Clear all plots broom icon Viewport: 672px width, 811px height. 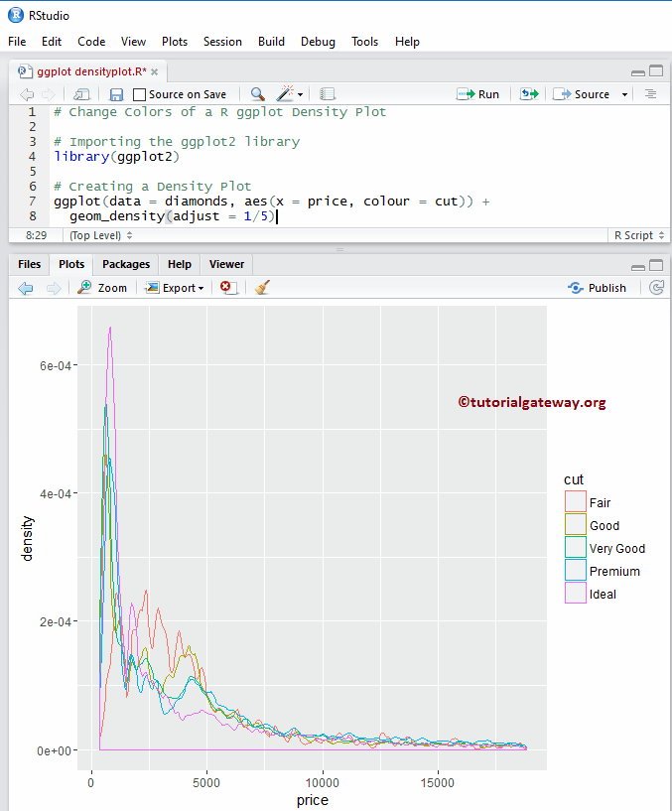click(x=262, y=288)
